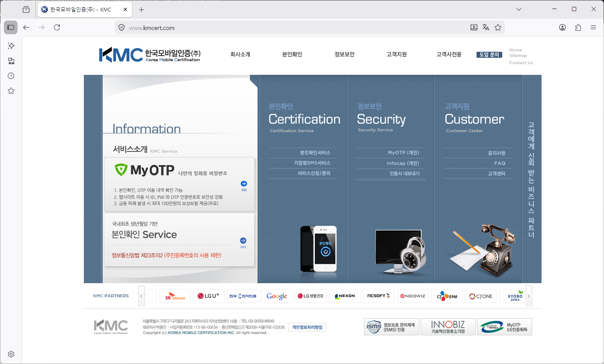Open the sidebar history clock icon
The width and height of the screenshot is (604, 364).
pos(11,76)
